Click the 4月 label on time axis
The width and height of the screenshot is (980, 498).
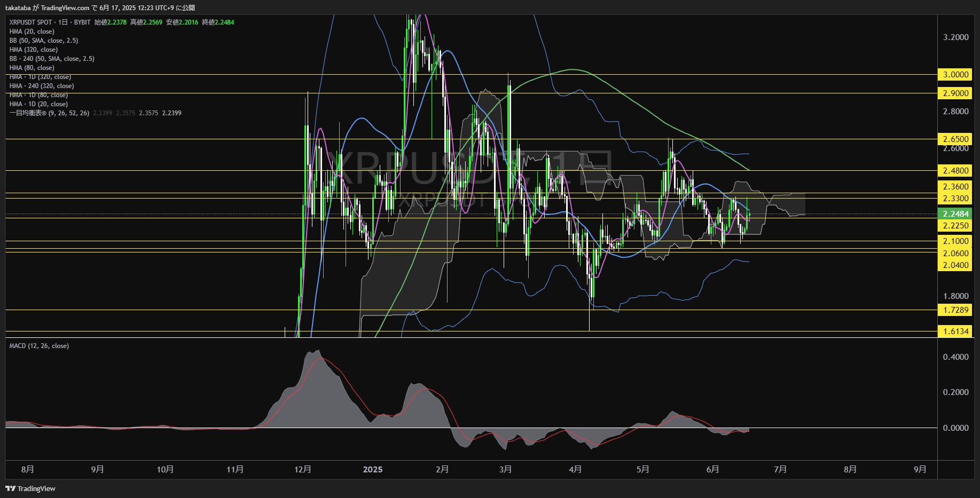575,470
